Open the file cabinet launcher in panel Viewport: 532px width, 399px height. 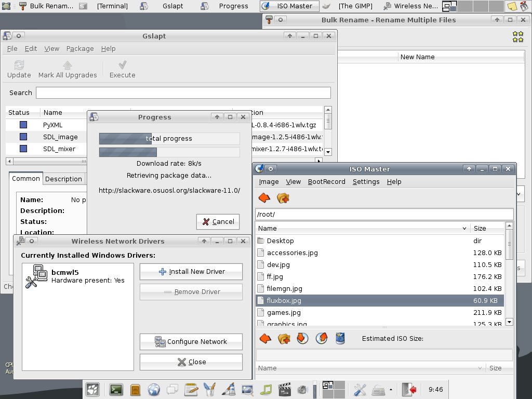tap(135, 390)
